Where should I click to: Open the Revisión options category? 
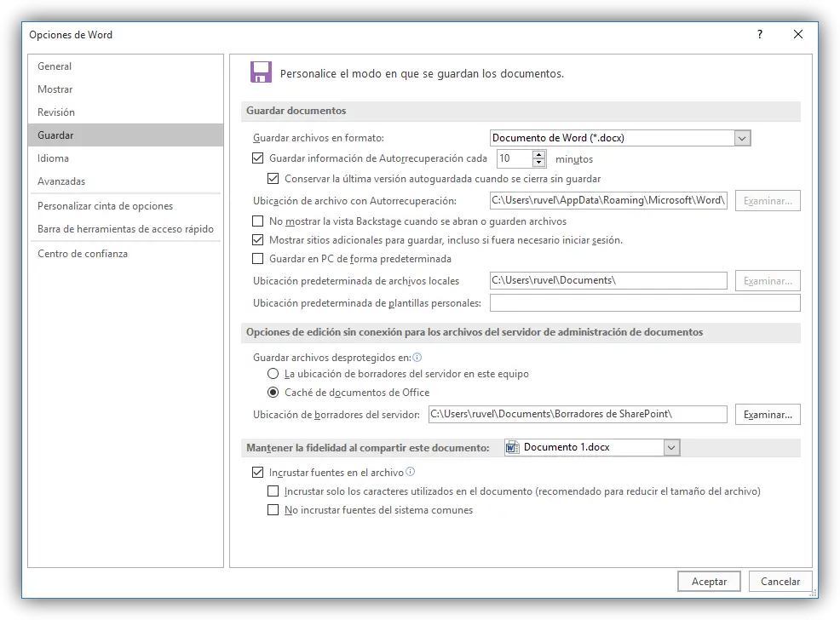coord(125,112)
